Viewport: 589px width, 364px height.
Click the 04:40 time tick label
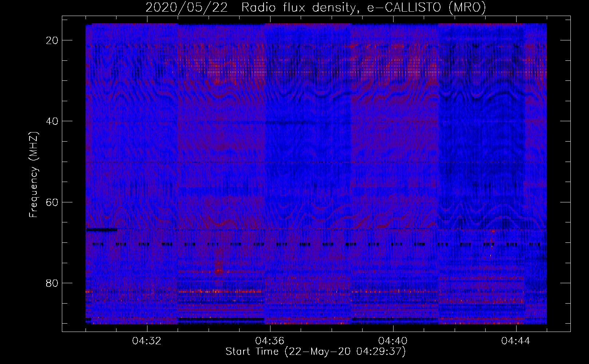(393, 341)
